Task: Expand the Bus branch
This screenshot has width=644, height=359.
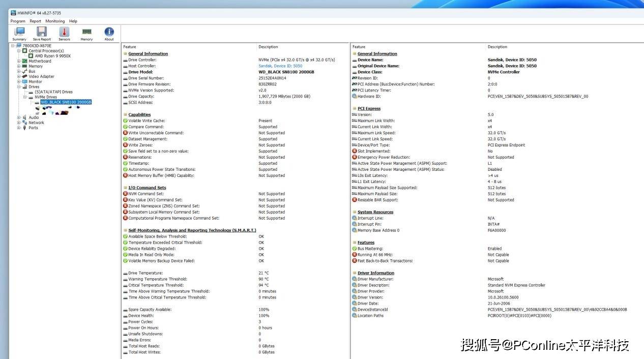Action: pos(19,71)
